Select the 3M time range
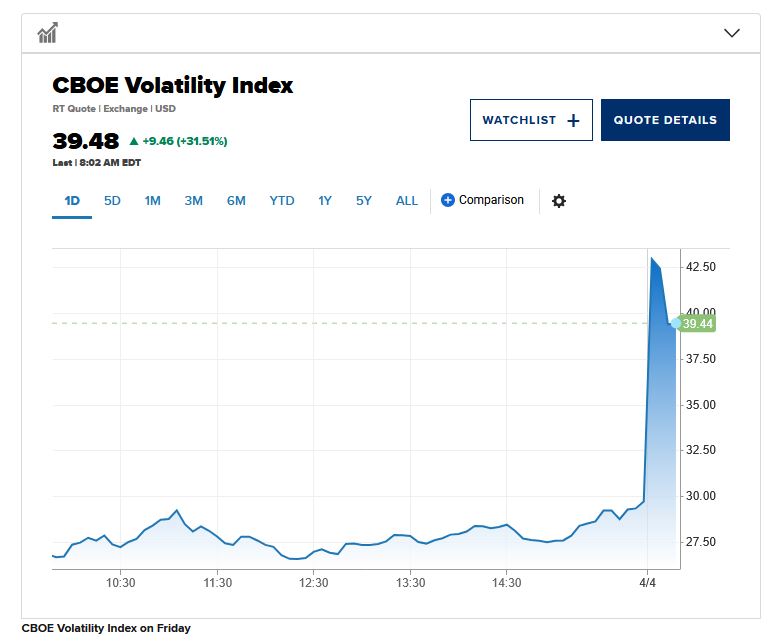Image resolution: width=782 pixels, height=643 pixels. 193,201
